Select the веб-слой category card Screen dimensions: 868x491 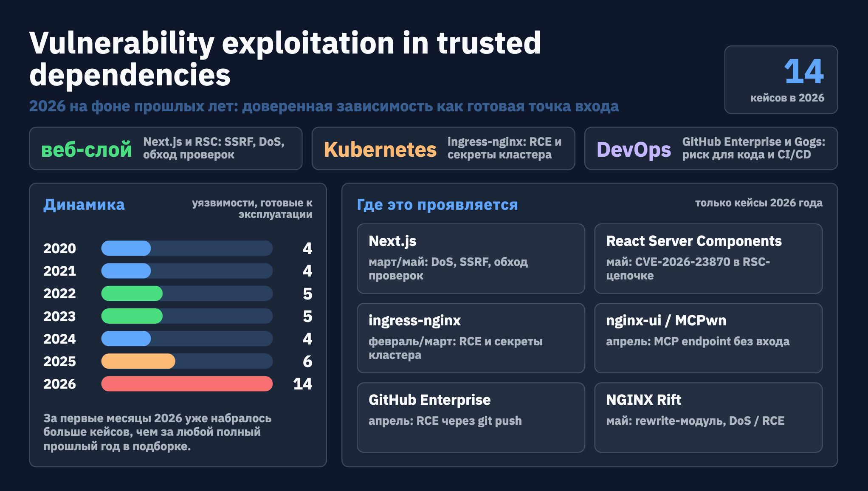point(166,148)
